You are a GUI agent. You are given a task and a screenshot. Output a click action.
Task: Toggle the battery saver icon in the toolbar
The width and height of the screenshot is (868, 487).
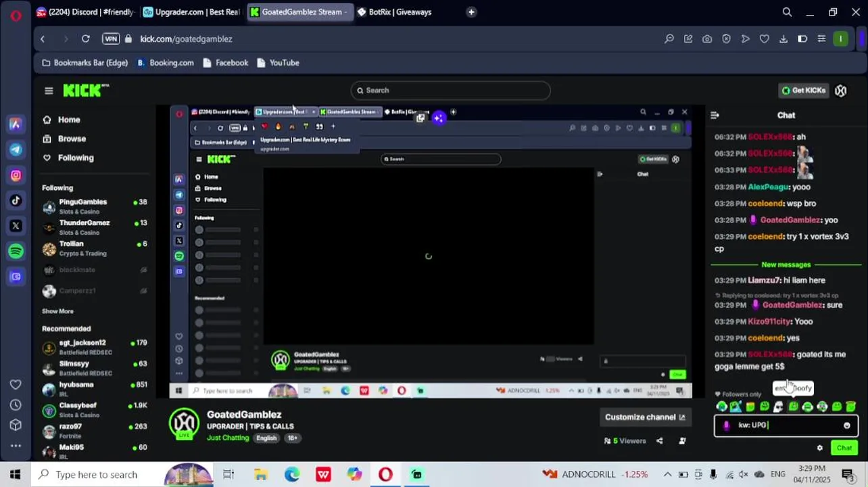pos(802,39)
